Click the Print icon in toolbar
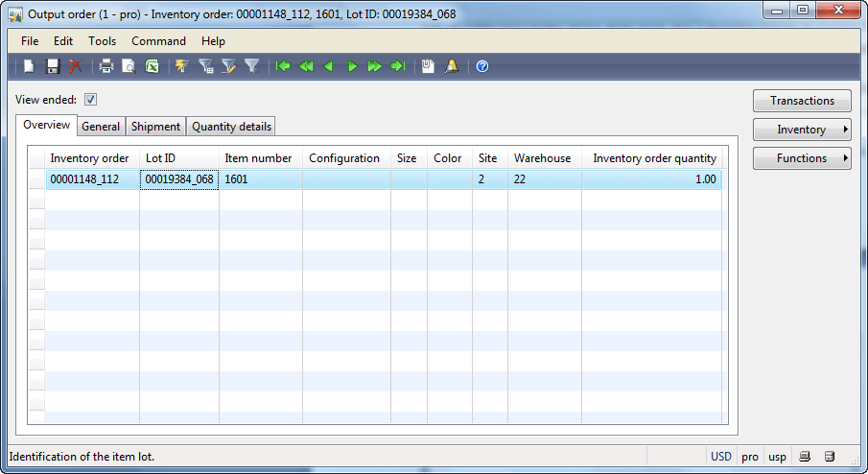The width and height of the screenshot is (868, 474). (x=106, y=66)
